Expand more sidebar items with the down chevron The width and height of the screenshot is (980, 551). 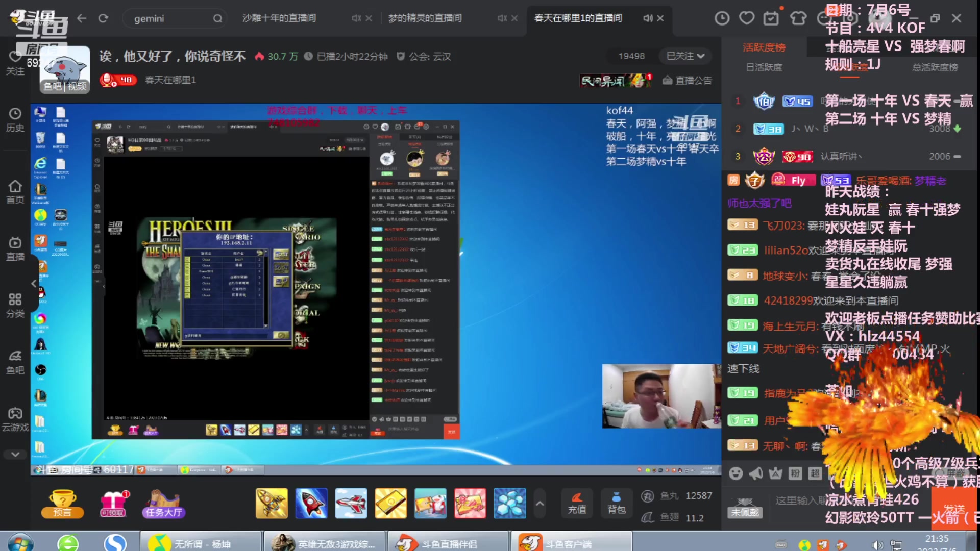pos(15,454)
